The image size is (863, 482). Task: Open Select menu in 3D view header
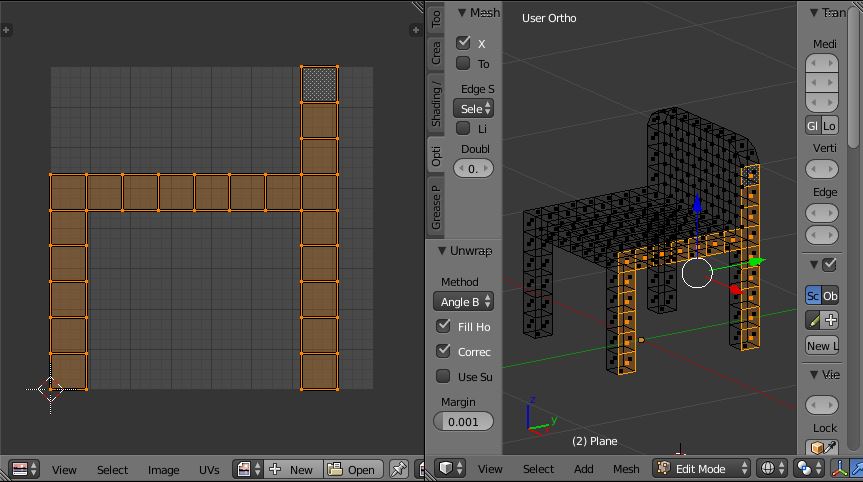coord(538,469)
